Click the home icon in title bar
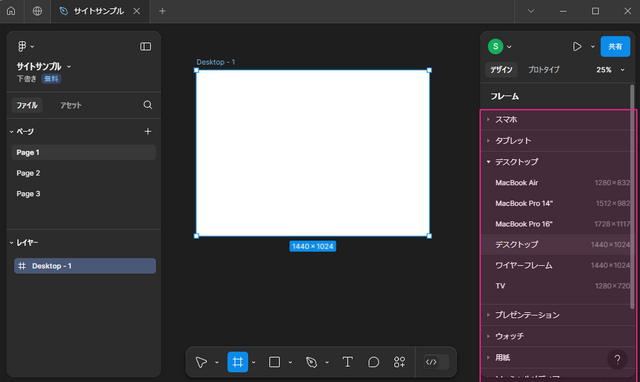The image size is (640, 382). pos(11,11)
